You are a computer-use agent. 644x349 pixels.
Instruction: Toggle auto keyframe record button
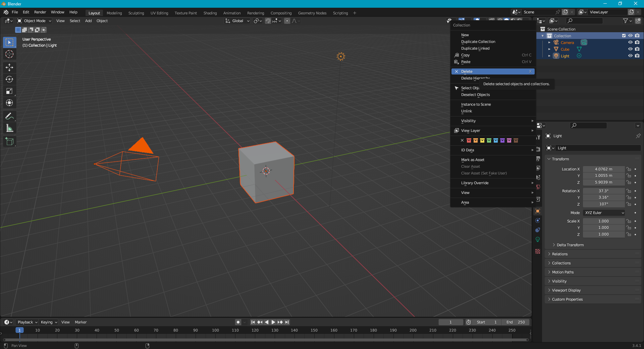click(238, 322)
